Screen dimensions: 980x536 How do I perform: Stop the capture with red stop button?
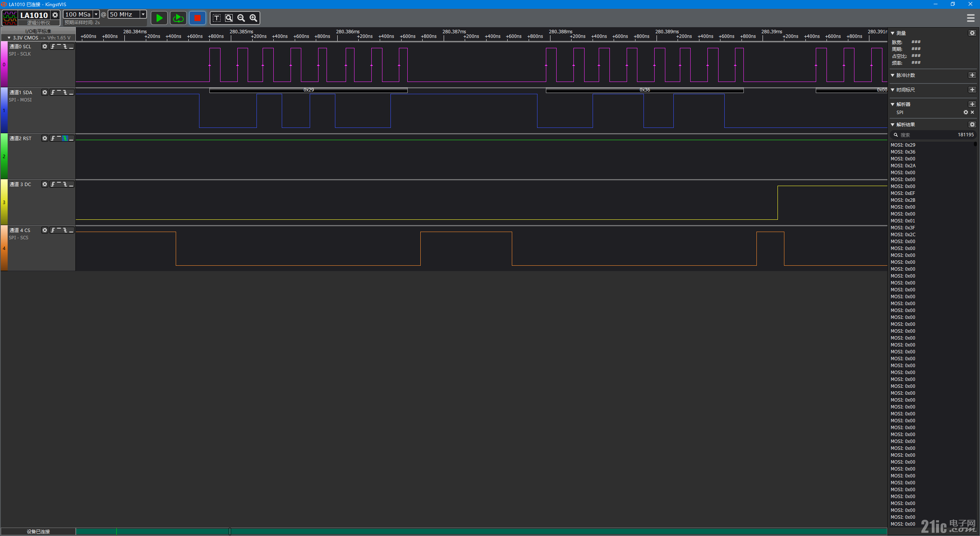click(198, 18)
